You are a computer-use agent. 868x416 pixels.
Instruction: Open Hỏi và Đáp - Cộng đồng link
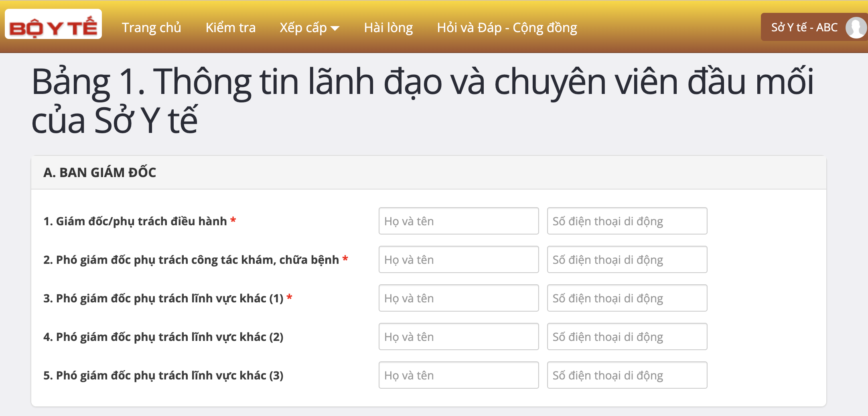coord(507,27)
